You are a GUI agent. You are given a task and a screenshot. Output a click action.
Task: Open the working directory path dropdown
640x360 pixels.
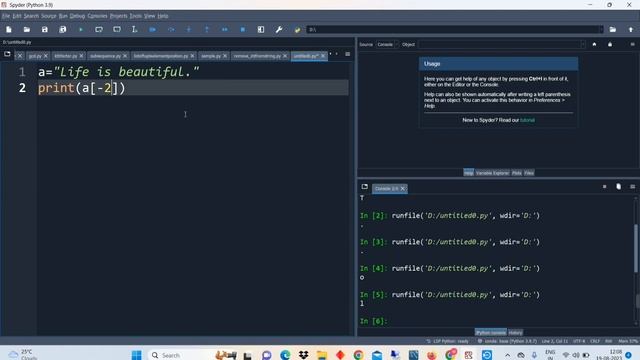601,29
